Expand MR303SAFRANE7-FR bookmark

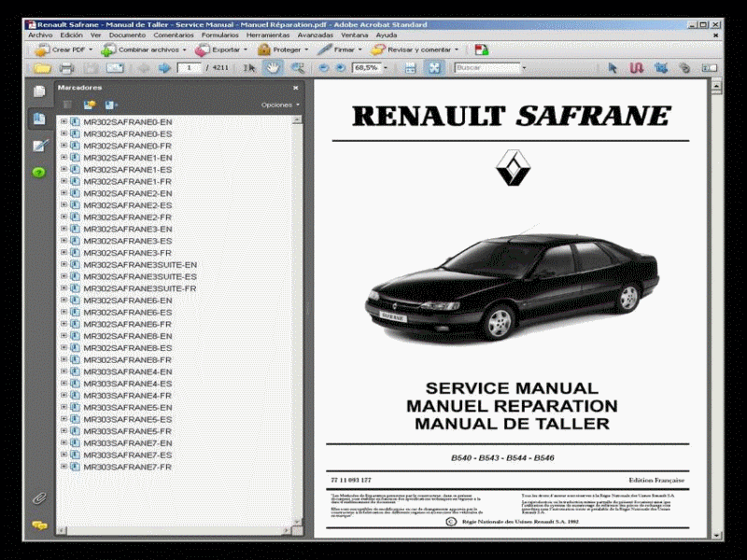[x=63, y=467]
